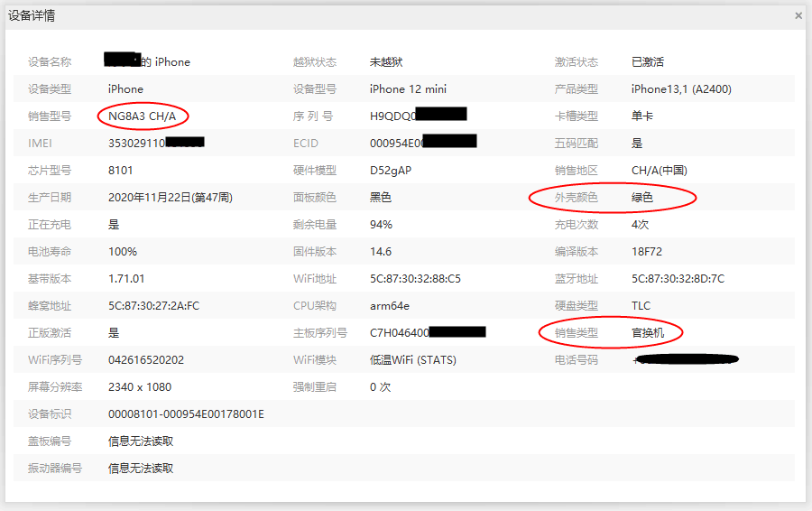
Task: Click the sales type value 官换机
Action: 647,333
